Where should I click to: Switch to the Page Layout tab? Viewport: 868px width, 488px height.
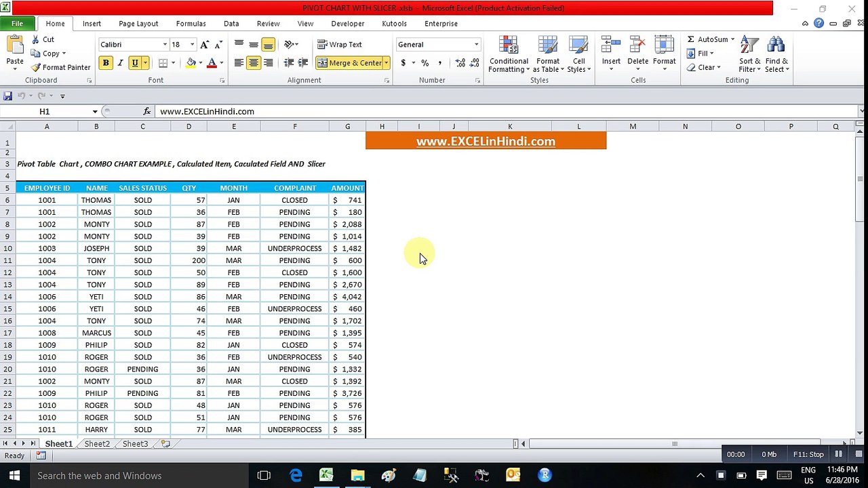pos(138,23)
